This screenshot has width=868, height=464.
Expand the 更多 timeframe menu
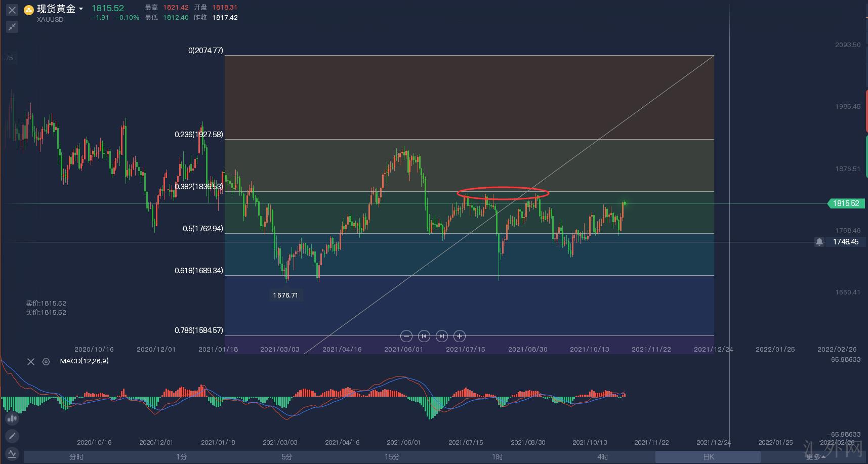click(815, 457)
